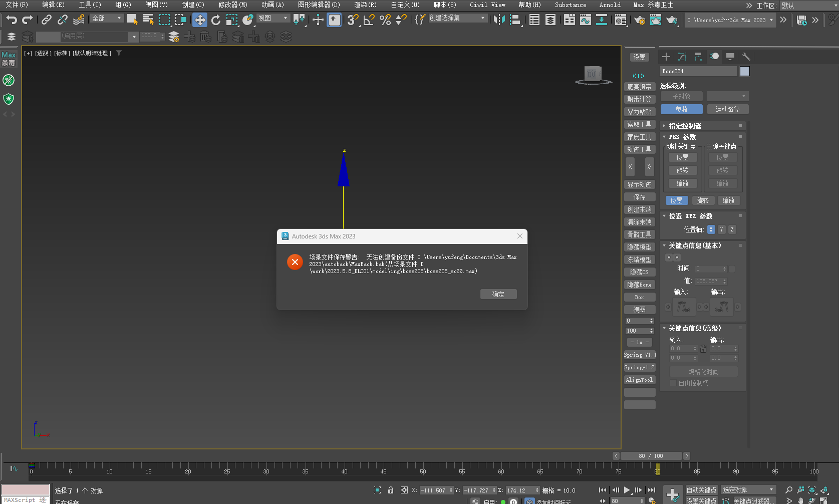839x504 pixels.
Task: Click the time slider showing 80 / 100
Action: tap(651, 456)
